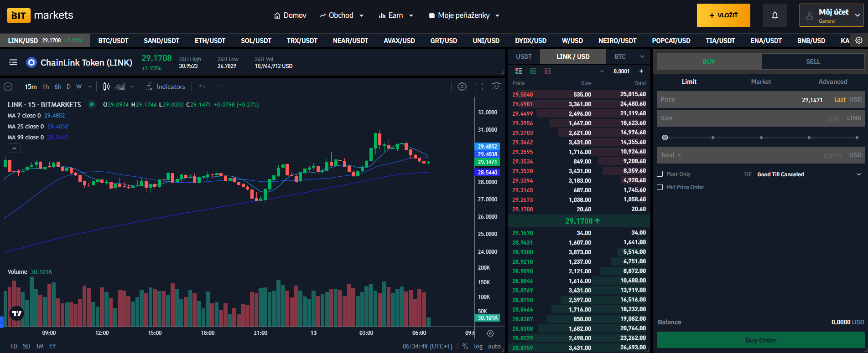The width and height of the screenshot is (868, 353).
Task: Take a chart snapshot with camera icon
Action: click(x=496, y=87)
